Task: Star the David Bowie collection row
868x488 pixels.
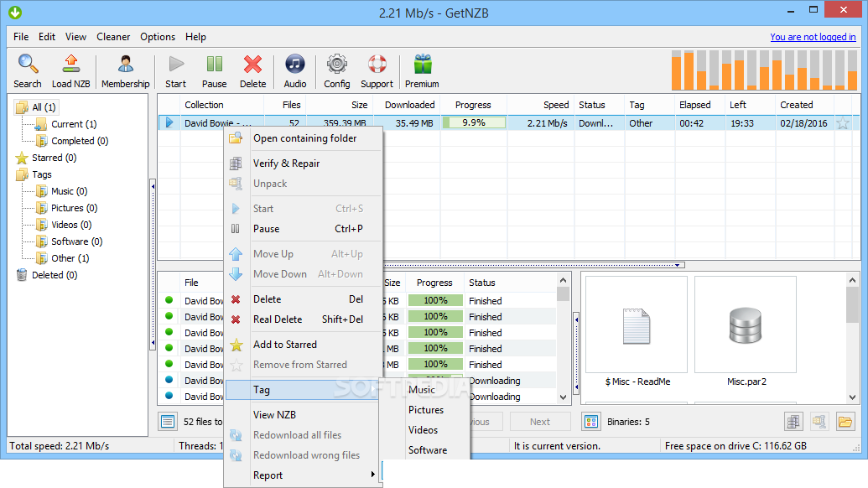Action: tap(843, 123)
